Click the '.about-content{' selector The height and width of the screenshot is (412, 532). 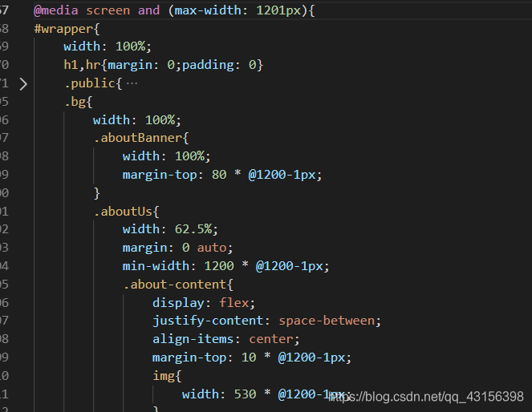click(178, 285)
